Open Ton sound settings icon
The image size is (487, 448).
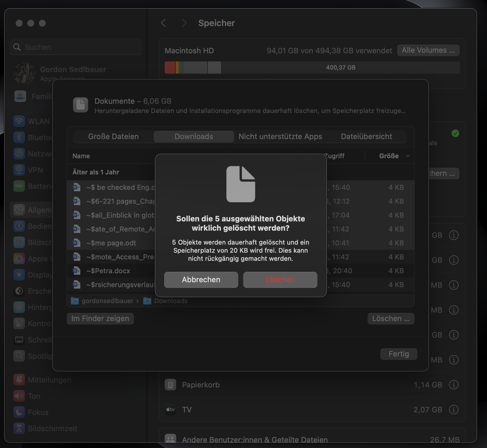click(19, 396)
